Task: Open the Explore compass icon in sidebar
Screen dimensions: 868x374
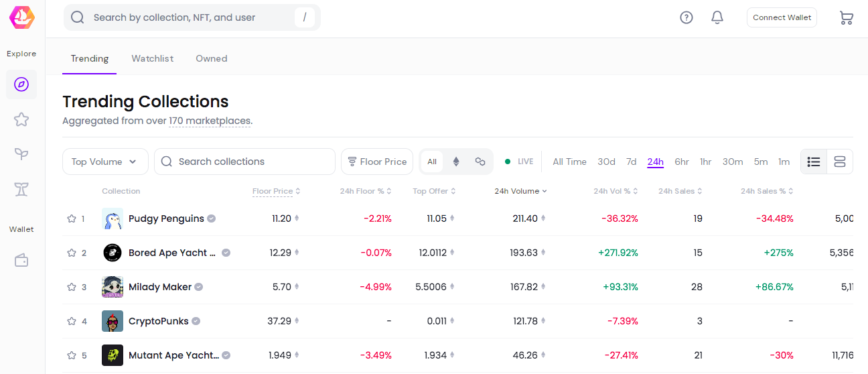Action: (x=21, y=84)
